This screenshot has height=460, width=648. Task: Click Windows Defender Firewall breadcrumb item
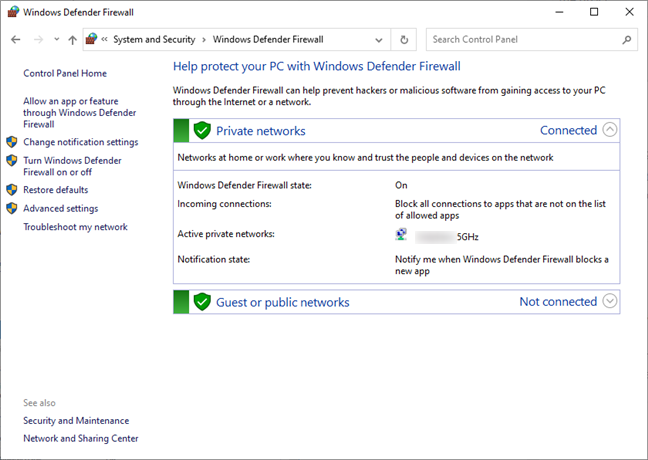pos(268,40)
